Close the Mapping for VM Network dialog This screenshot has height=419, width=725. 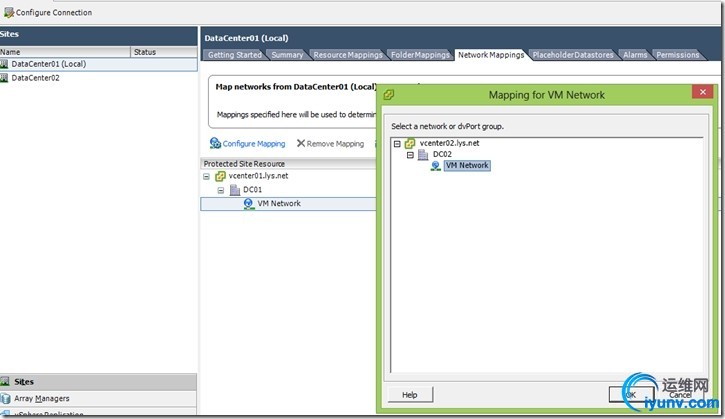pyautogui.click(x=702, y=92)
